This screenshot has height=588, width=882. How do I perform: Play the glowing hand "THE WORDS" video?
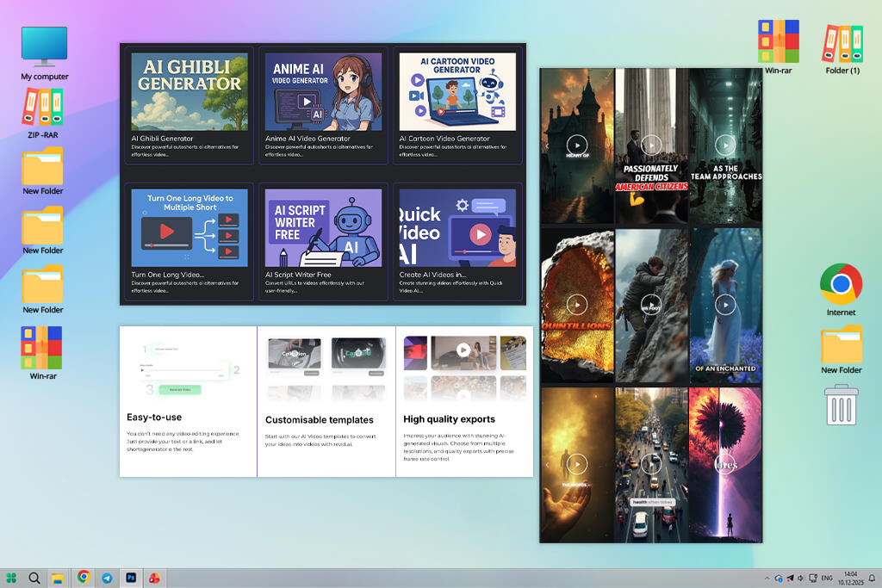coord(577,464)
